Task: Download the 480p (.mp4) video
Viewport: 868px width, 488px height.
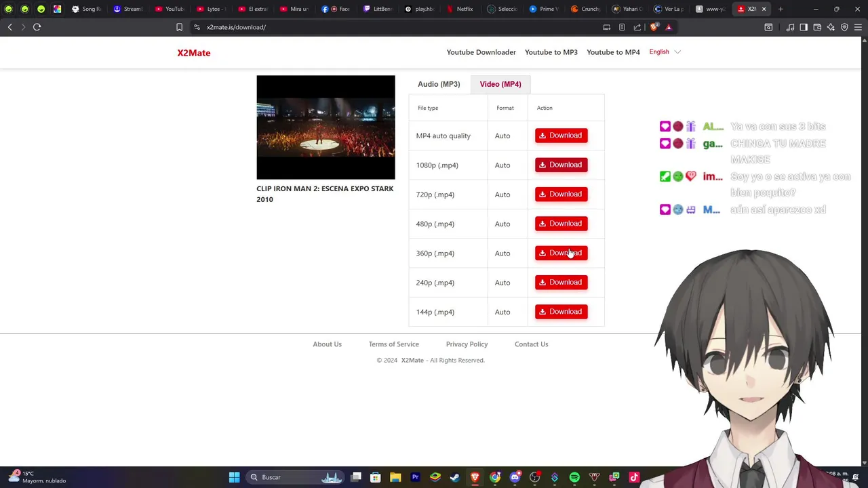Action: (x=561, y=224)
